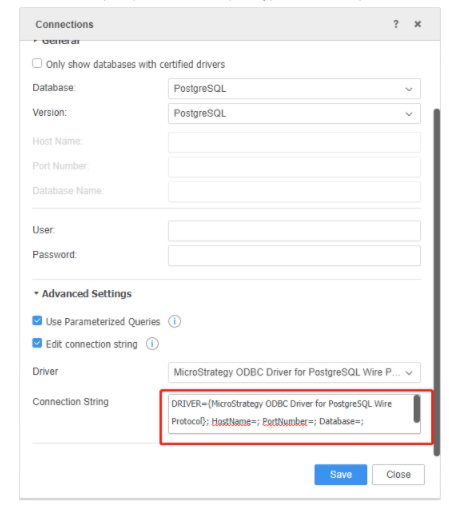This screenshot has height=510, width=449.
Task: Click the Connection String box scrollbar
Action: 417,409
